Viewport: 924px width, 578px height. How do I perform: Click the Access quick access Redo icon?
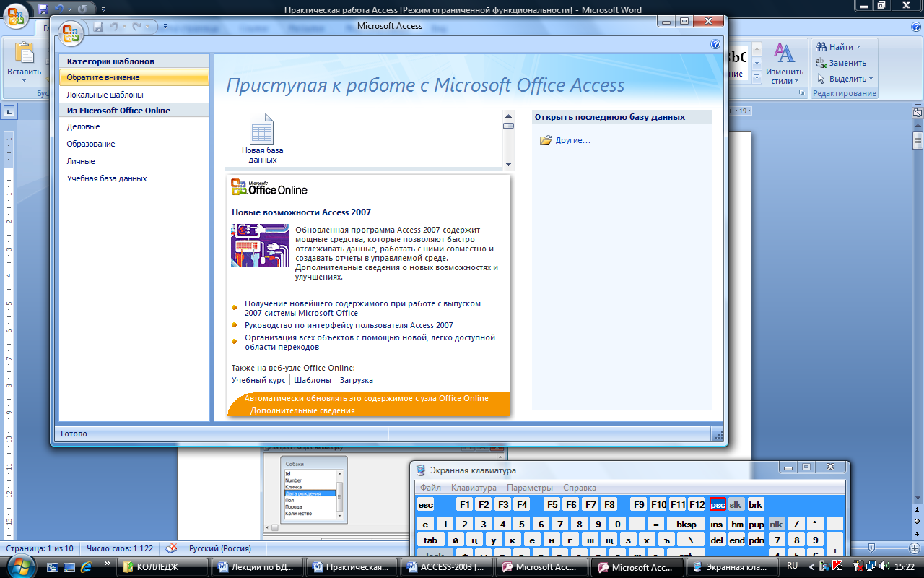(x=135, y=27)
